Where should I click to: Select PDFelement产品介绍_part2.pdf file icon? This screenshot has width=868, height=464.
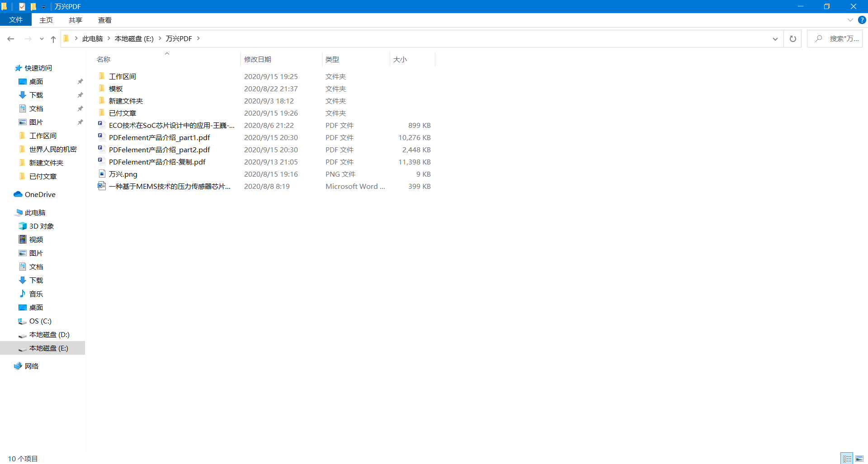click(x=102, y=149)
